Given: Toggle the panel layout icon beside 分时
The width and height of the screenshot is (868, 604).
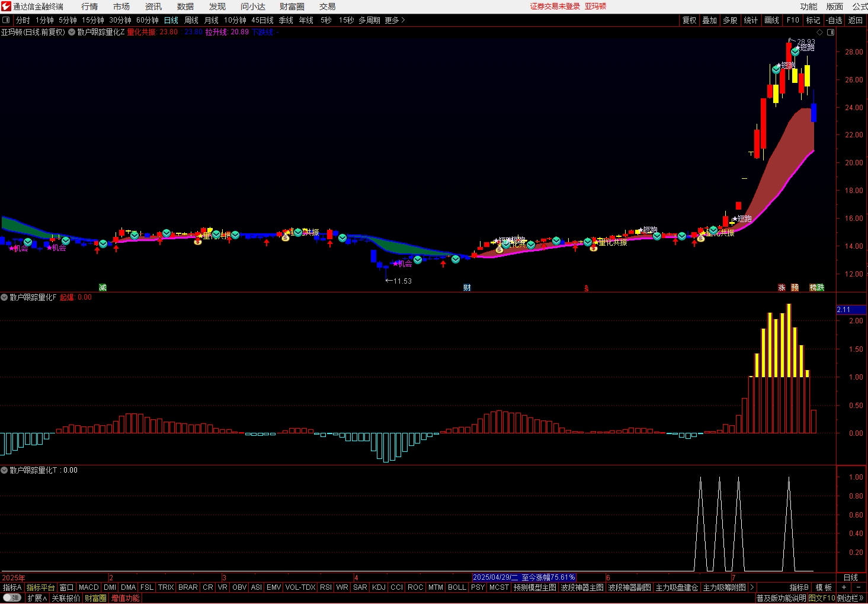Looking at the screenshot, I should click(6, 20).
